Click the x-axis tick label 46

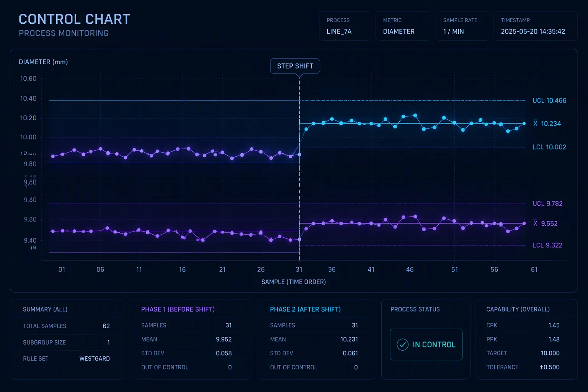point(410,269)
